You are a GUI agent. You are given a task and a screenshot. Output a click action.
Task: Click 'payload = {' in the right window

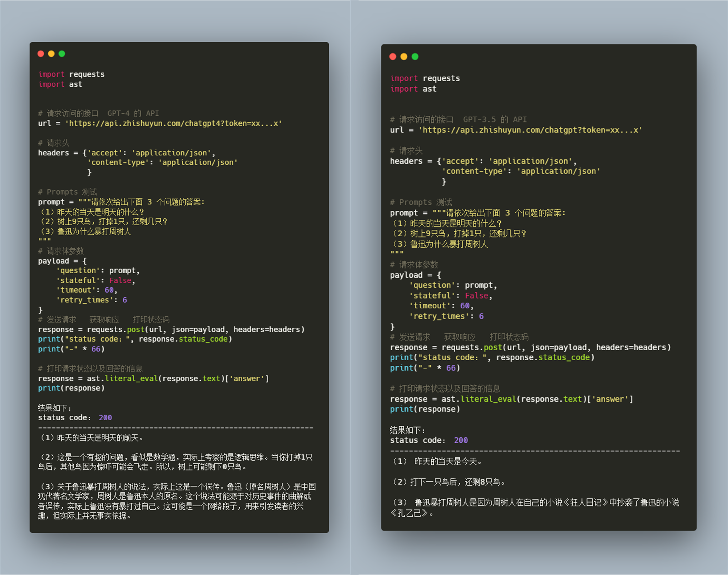coord(416,275)
